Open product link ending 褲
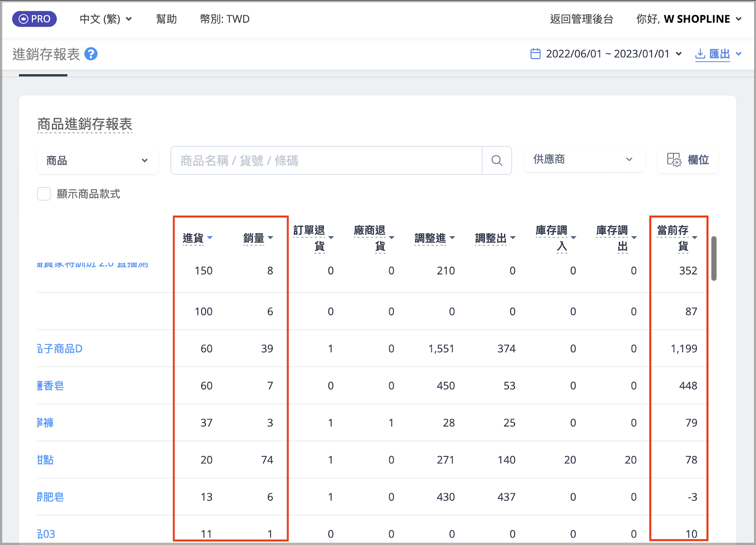This screenshot has height=545, width=756. coord(45,423)
